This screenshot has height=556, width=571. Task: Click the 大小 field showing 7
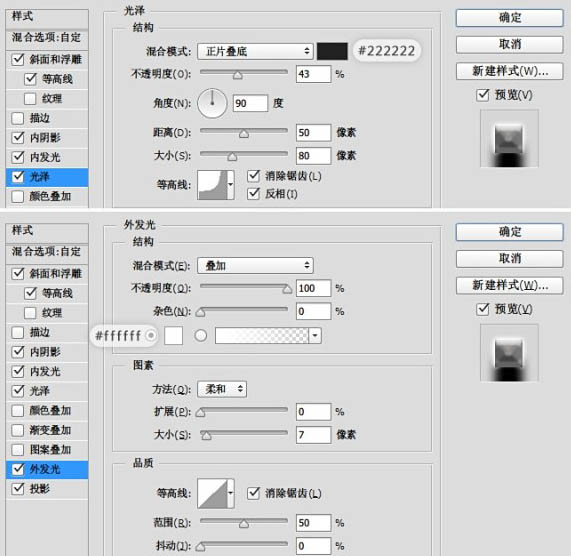314,435
